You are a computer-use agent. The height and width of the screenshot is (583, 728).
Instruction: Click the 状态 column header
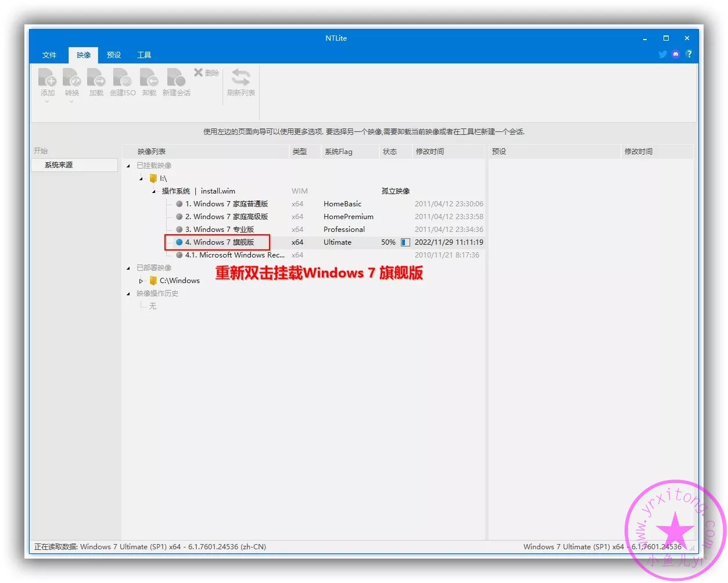click(396, 152)
